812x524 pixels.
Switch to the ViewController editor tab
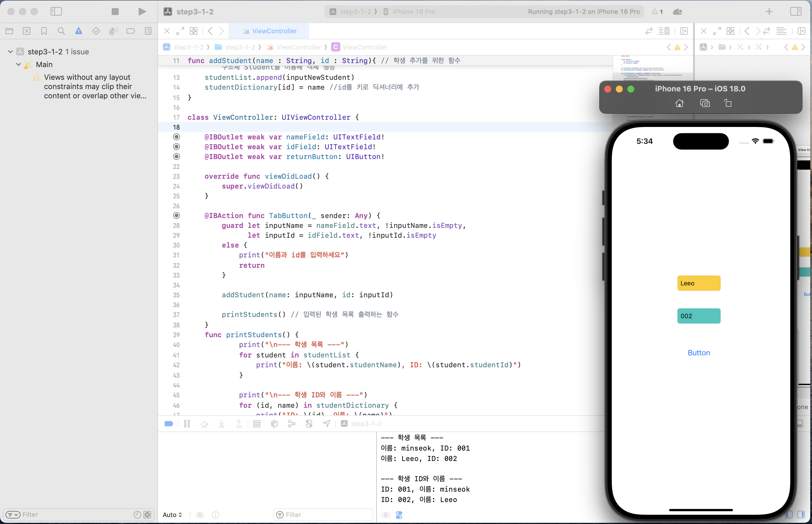tap(269, 31)
